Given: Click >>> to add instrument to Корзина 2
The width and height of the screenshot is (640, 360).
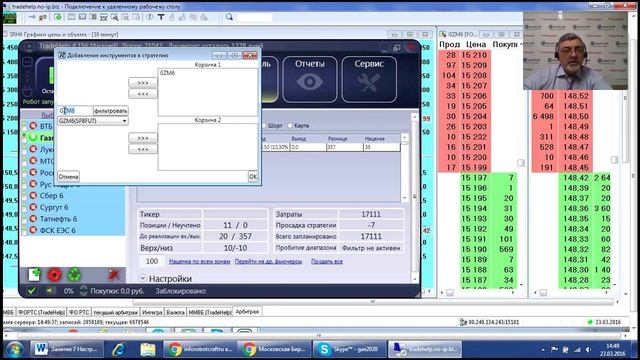Looking at the screenshot, I should point(142,138).
